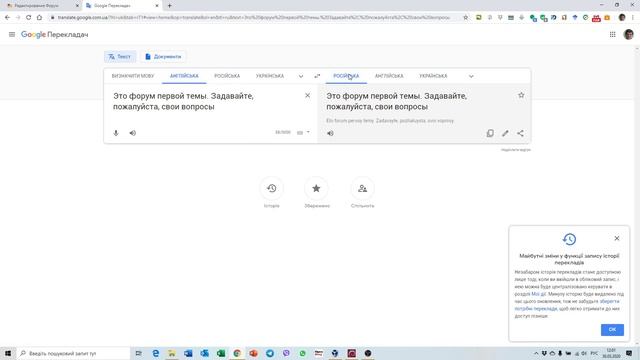Select 'Російська' as source language
This screenshot has height=360, width=640.
[227, 76]
